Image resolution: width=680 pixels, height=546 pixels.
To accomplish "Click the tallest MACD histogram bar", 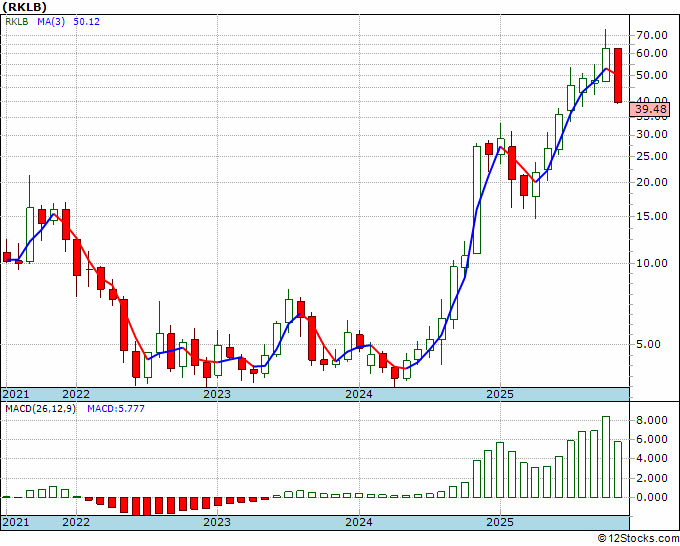I will (606, 457).
